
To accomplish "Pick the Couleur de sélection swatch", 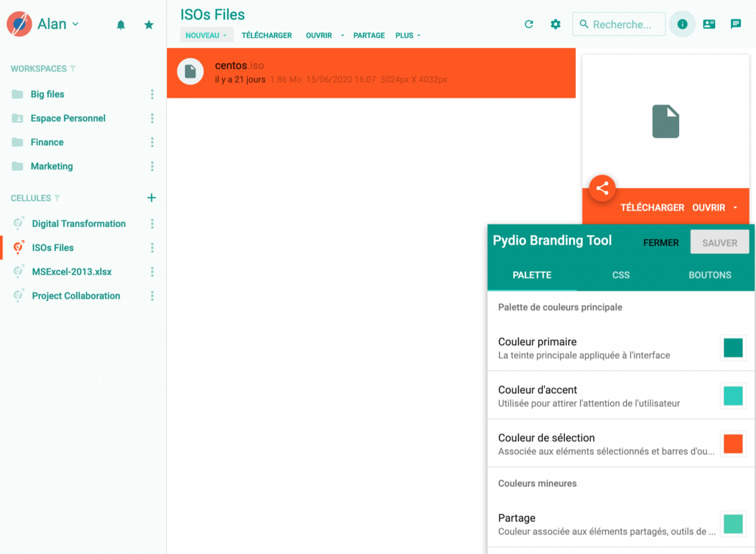I will [x=733, y=444].
